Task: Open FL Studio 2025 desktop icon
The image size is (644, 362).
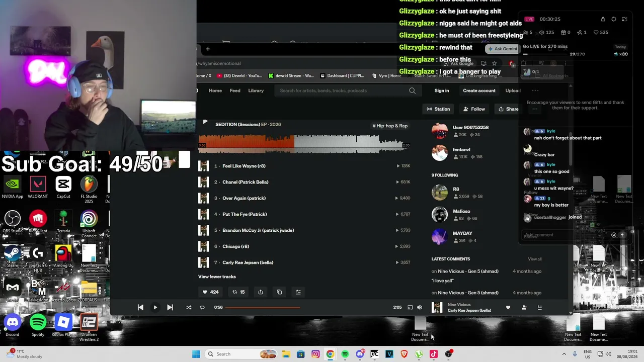Action: (89, 190)
